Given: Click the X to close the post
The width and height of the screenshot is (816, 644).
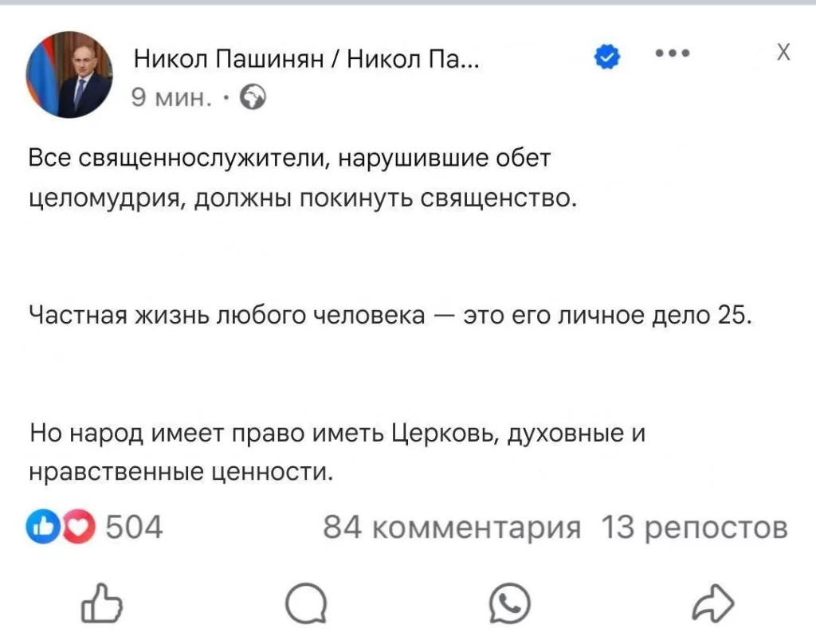Looking at the screenshot, I should click(783, 51).
